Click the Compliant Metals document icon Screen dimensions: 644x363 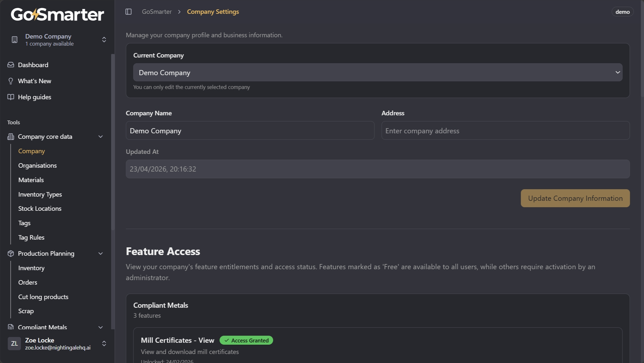(11, 327)
